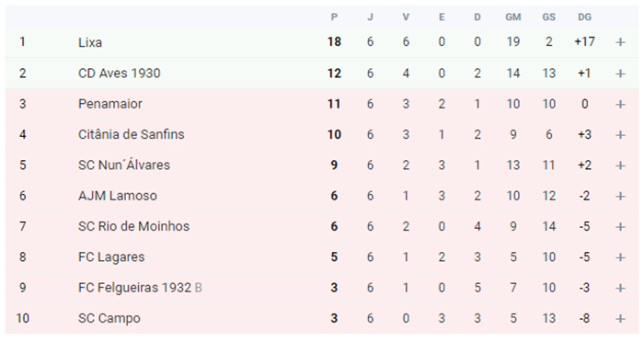Image resolution: width=644 pixels, height=342 pixels.
Task: Click the V wins column header
Action: [x=406, y=17]
